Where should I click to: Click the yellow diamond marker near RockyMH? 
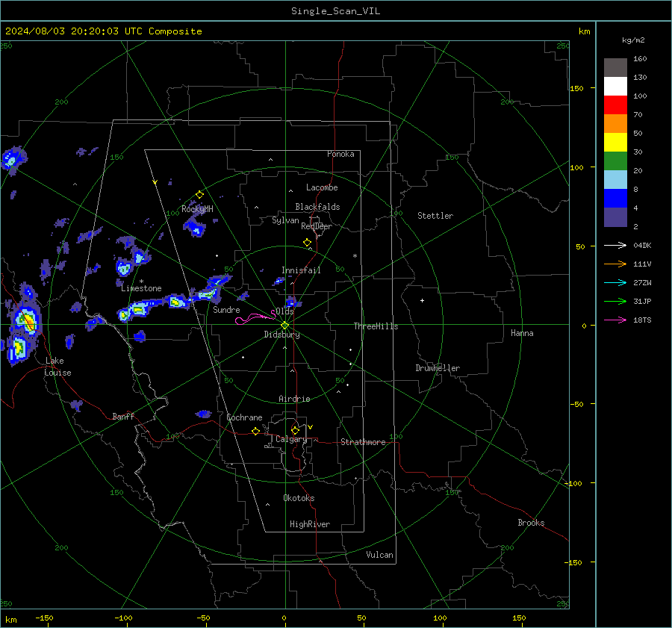point(199,195)
